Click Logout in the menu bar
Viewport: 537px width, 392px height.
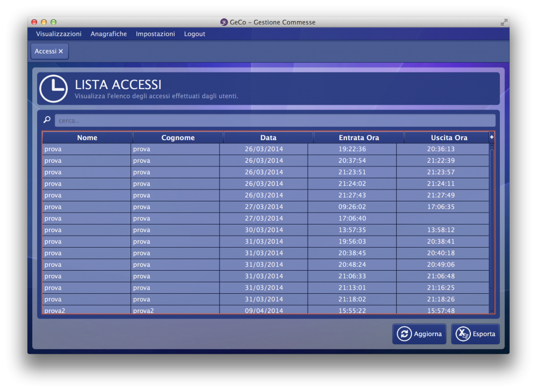click(x=194, y=34)
